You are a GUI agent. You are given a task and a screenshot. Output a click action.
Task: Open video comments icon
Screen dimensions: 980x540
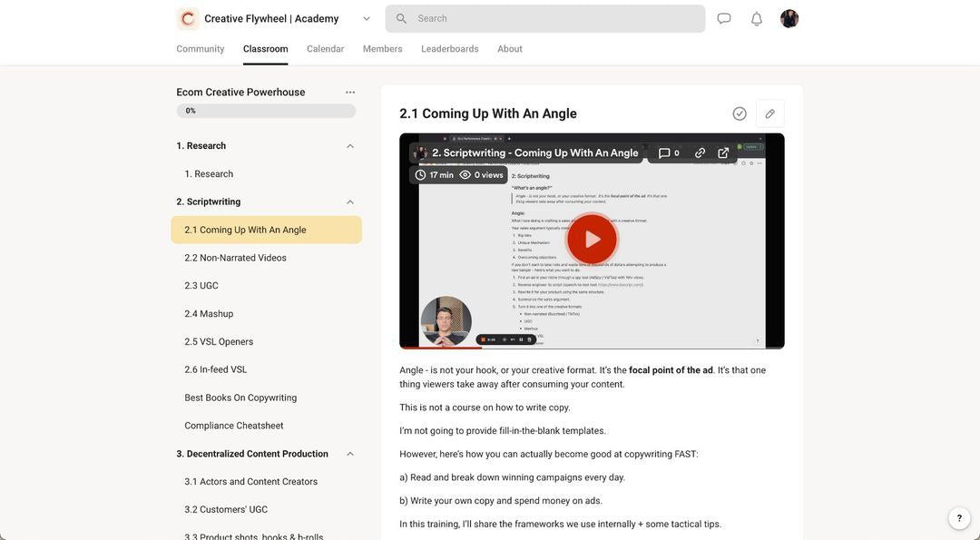coord(669,152)
